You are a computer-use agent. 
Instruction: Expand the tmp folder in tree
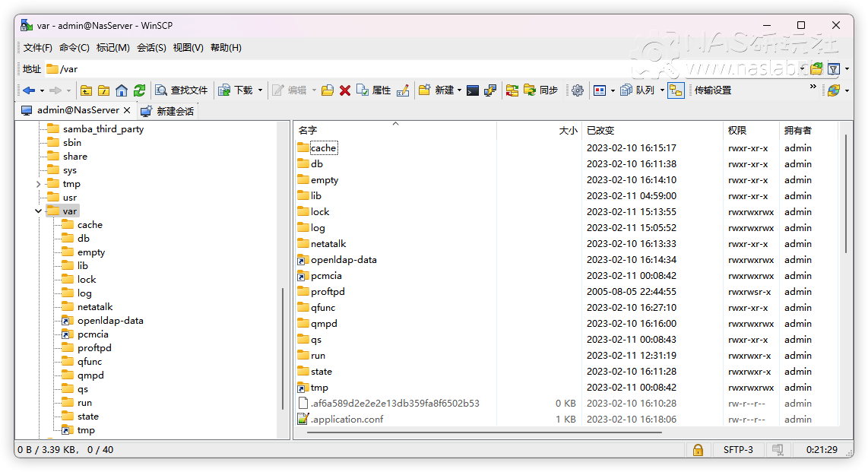click(x=38, y=184)
